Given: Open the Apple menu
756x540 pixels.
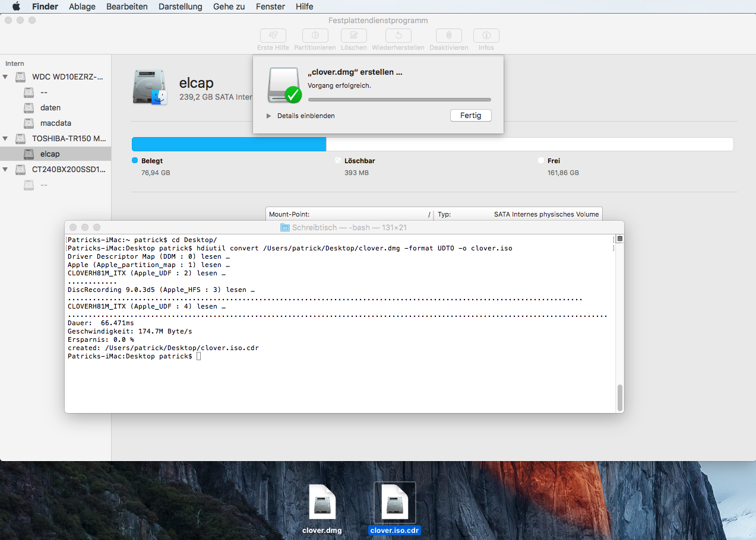Looking at the screenshot, I should tap(16, 7).
